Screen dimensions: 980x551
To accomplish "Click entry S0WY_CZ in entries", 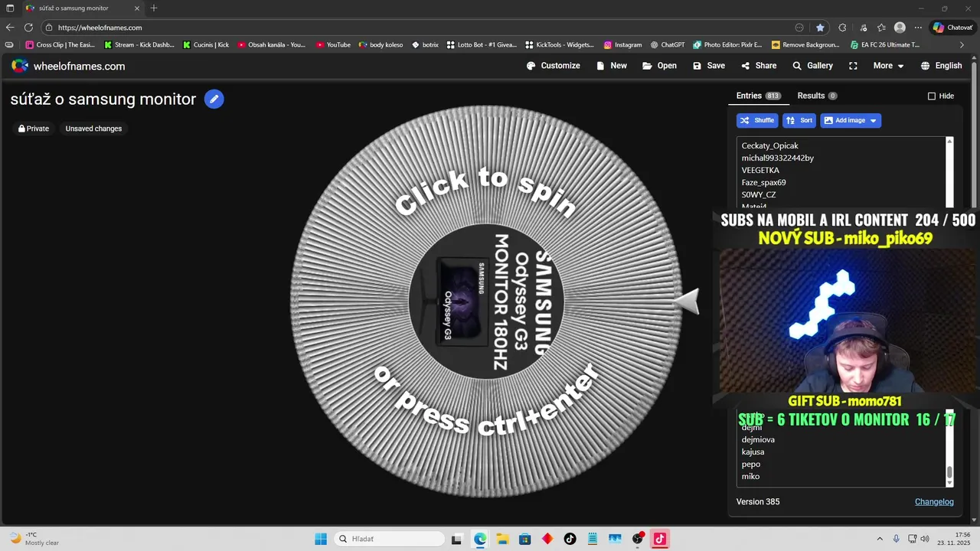I will tap(759, 194).
